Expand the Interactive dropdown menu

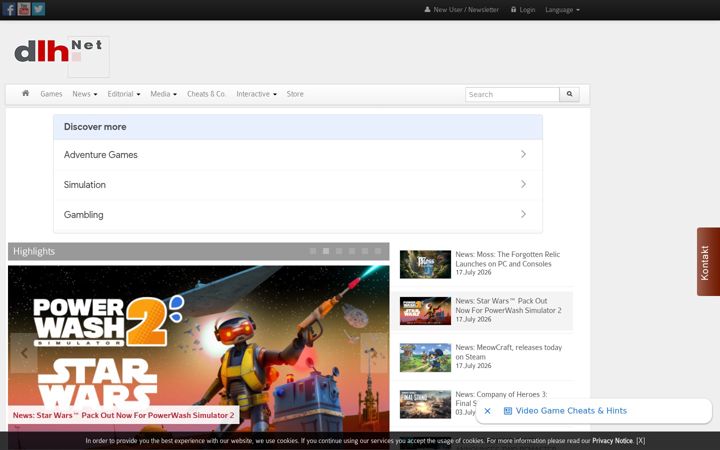(x=256, y=94)
